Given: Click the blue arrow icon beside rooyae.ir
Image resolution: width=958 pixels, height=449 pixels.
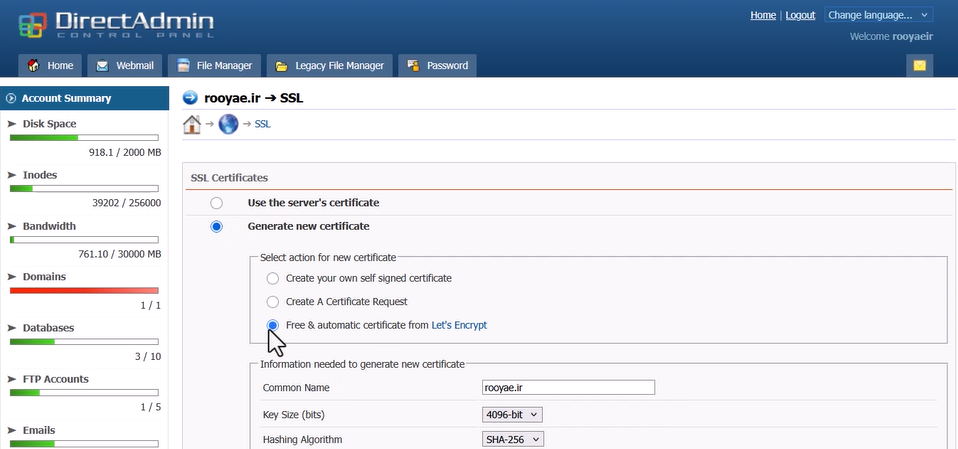Looking at the screenshot, I should click(191, 98).
